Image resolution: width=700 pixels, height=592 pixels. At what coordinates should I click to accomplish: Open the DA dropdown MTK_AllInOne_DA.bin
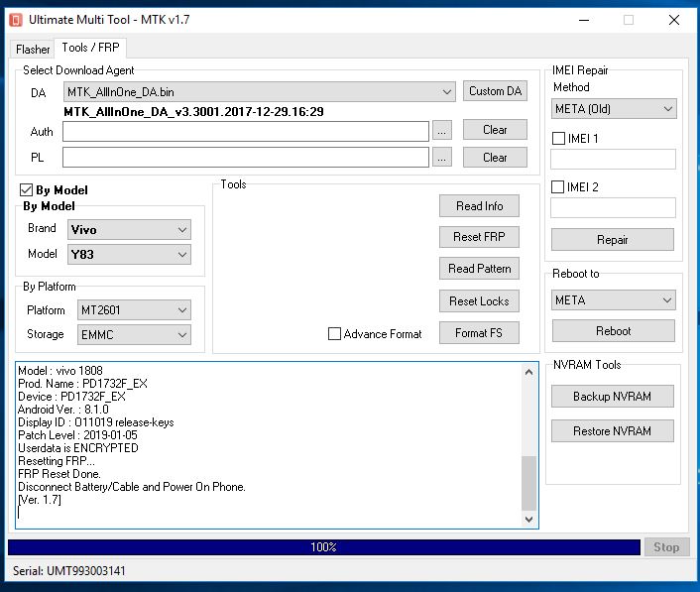click(x=260, y=92)
